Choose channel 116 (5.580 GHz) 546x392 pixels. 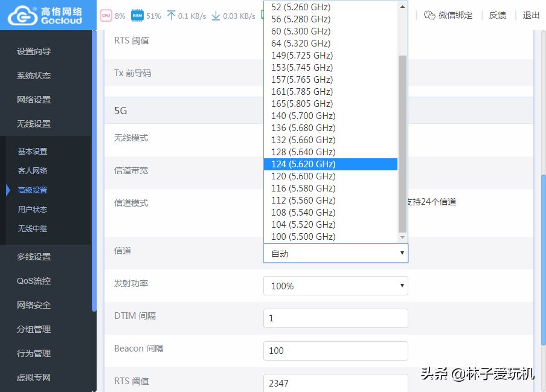tap(330, 188)
